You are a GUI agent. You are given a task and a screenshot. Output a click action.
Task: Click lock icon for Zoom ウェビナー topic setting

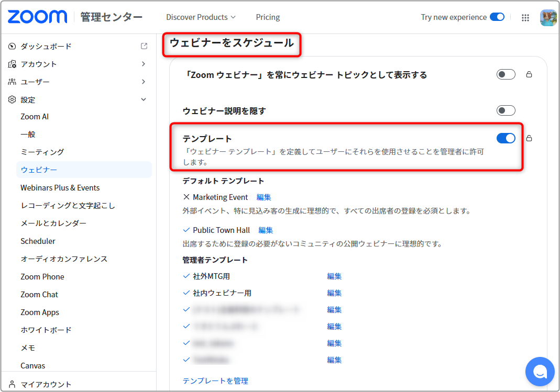coord(529,74)
